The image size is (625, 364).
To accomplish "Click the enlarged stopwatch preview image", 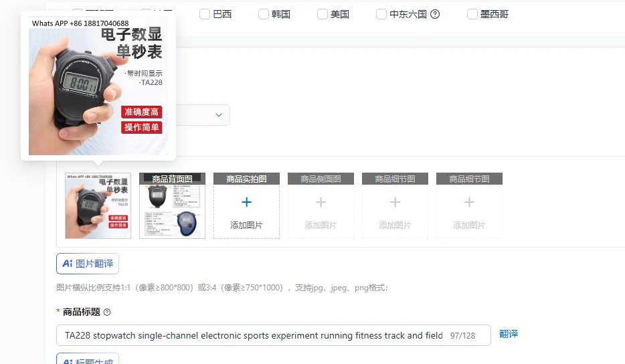I will click(98, 86).
